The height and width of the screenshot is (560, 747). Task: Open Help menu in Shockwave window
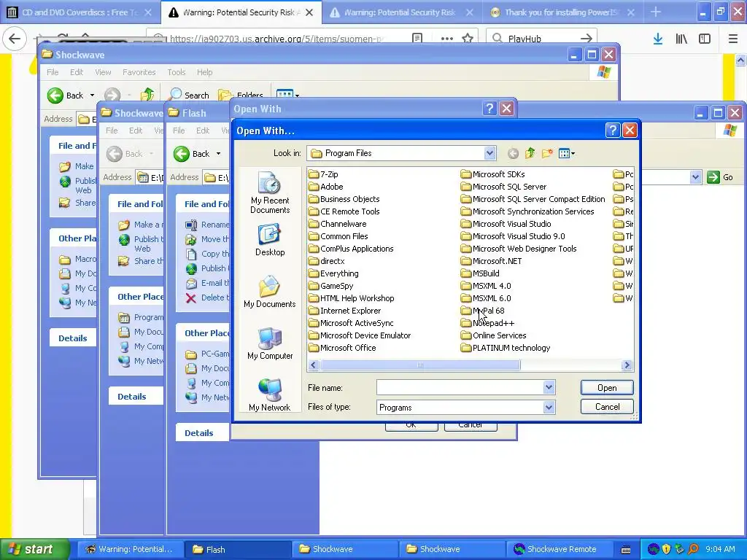[204, 72]
